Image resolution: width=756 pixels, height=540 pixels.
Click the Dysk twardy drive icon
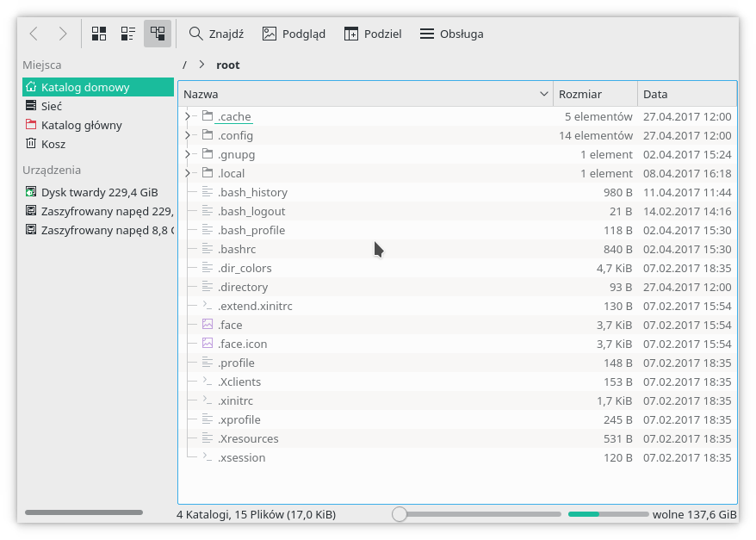[31, 192]
